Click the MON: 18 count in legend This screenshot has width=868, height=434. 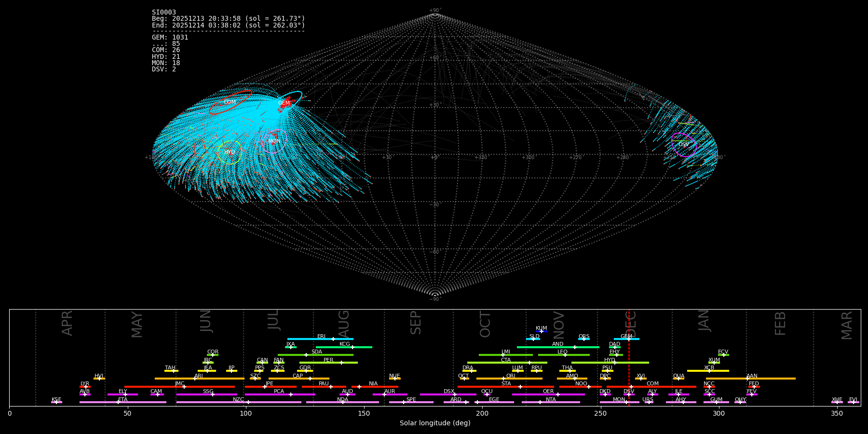coord(166,63)
